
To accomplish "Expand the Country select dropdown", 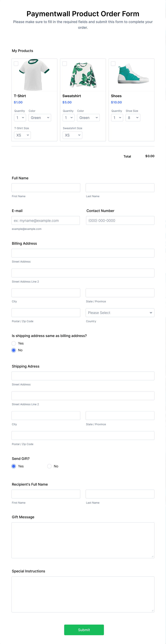I will [120, 313].
